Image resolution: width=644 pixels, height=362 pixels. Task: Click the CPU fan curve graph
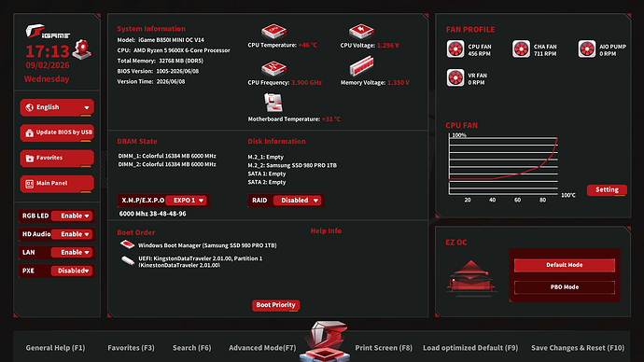point(504,164)
